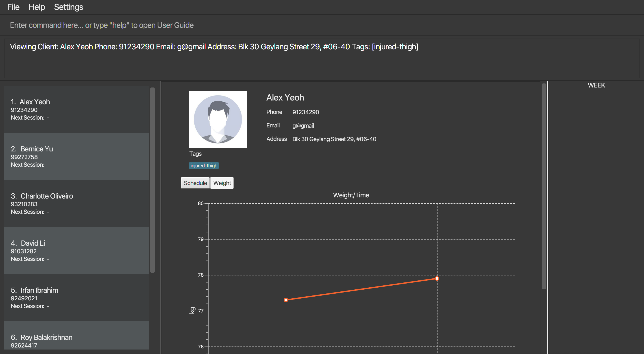
Task: Click Irfan Ibrahim's phone 92492021
Action: pos(24,298)
